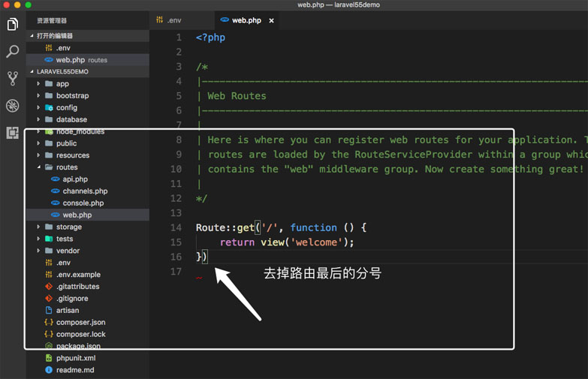Collapse the open editors section
The width and height of the screenshot is (588, 379).
click(x=32, y=35)
